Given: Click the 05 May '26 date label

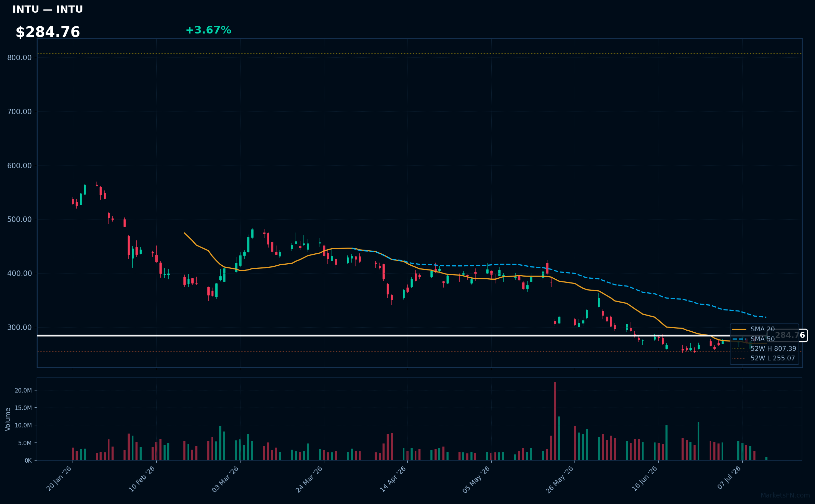Looking at the screenshot, I should point(477,479).
